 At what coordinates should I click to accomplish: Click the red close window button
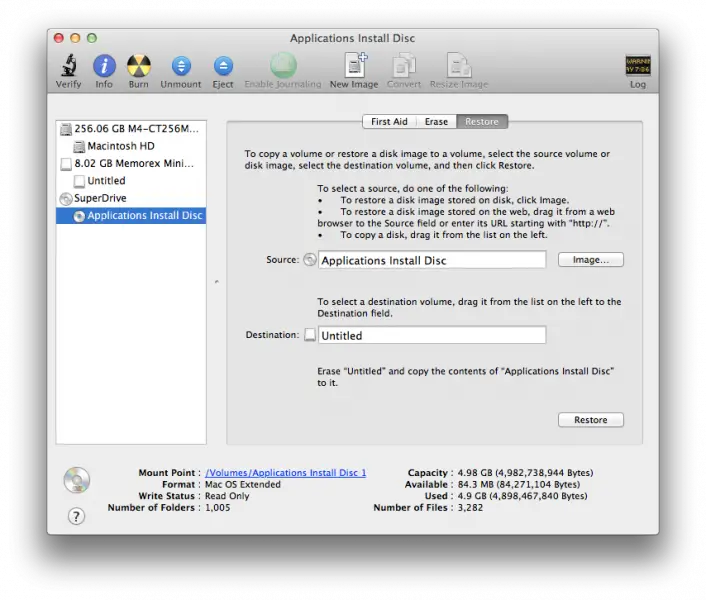click(x=59, y=38)
